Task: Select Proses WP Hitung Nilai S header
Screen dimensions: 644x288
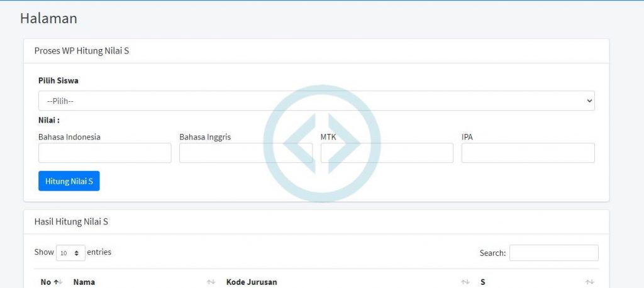Action: [82, 51]
